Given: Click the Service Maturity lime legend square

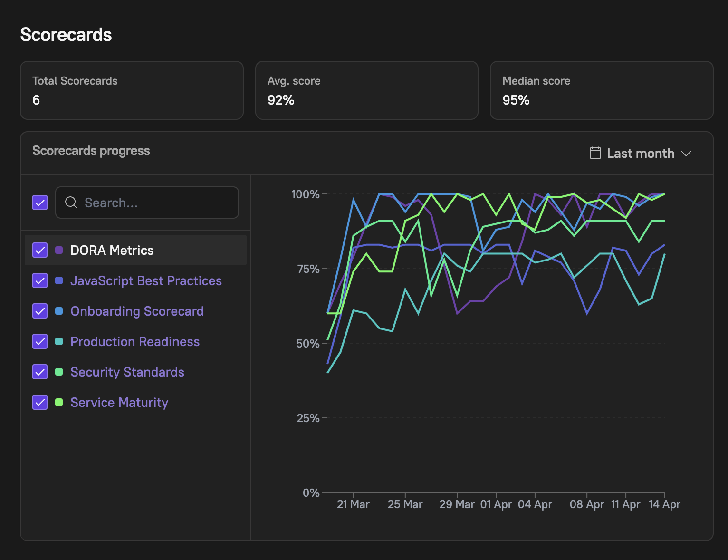Looking at the screenshot, I should (x=59, y=402).
